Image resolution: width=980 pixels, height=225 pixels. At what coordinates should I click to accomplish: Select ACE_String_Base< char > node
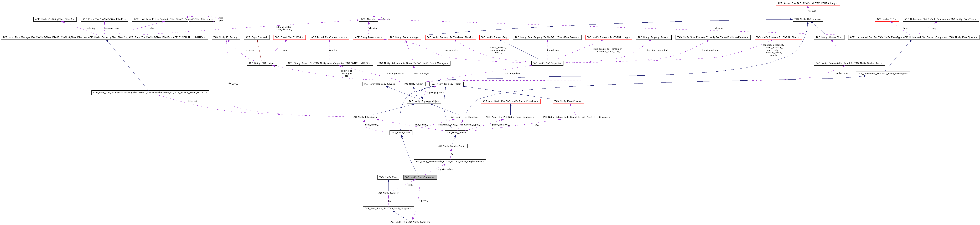point(368,37)
